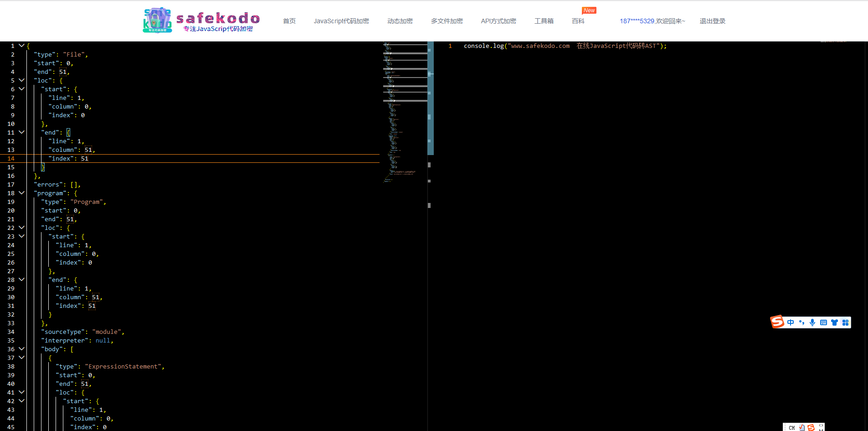868x431 pixels.
Task: Open the Sogou skin (shirt) icon
Action: pyautogui.click(x=834, y=322)
